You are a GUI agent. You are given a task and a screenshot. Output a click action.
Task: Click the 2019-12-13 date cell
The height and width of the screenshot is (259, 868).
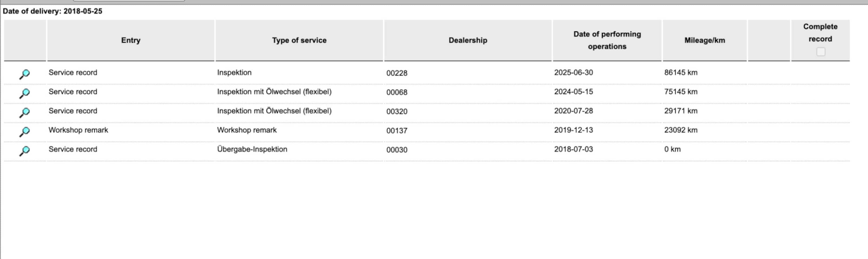coord(573,130)
